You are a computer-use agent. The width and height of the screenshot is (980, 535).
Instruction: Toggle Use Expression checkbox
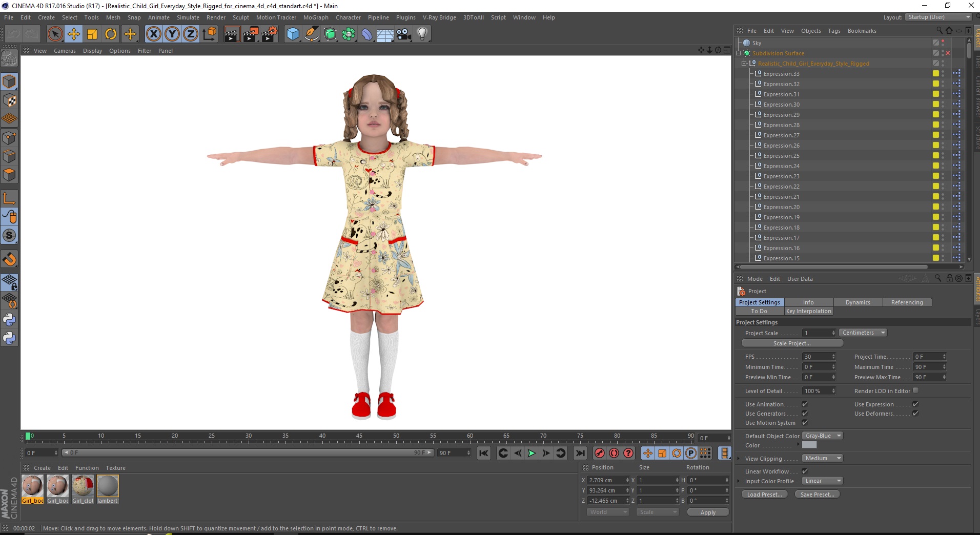point(915,404)
